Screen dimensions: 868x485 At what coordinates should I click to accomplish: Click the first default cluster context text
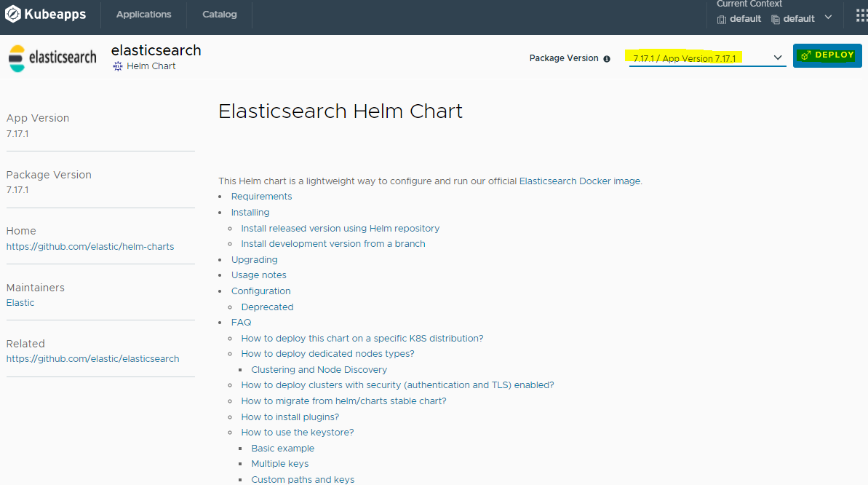[x=745, y=19]
